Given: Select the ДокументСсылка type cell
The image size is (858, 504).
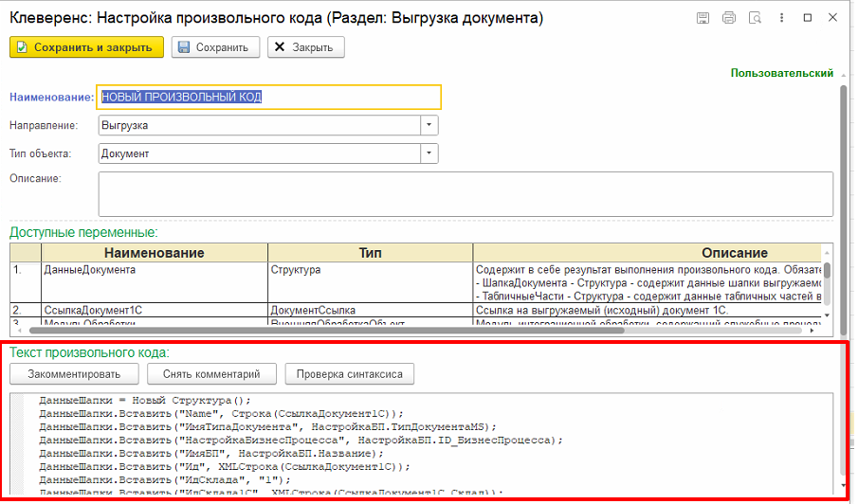Looking at the screenshot, I should pos(370,310).
